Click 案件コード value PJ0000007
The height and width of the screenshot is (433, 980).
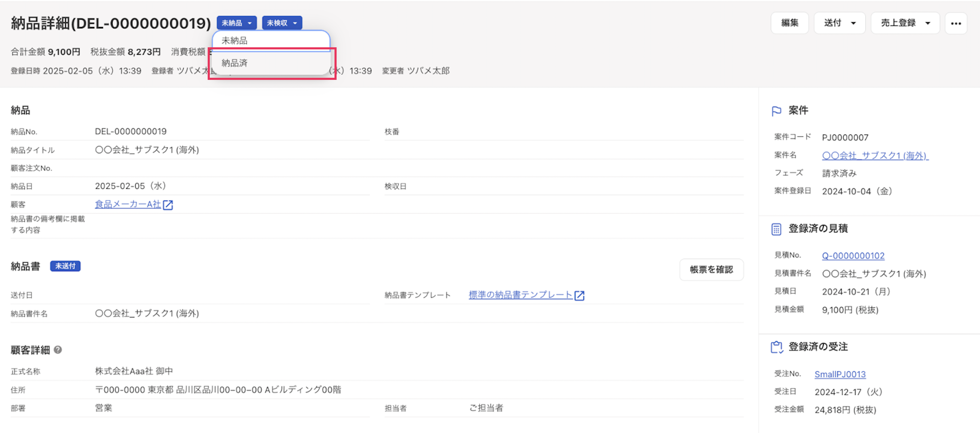tap(845, 137)
